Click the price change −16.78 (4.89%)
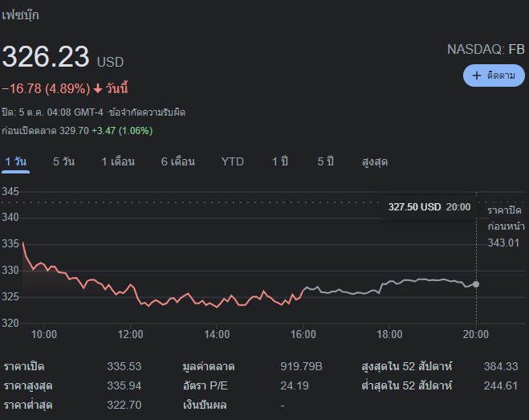 pyautogui.click(x=47, y=88)
